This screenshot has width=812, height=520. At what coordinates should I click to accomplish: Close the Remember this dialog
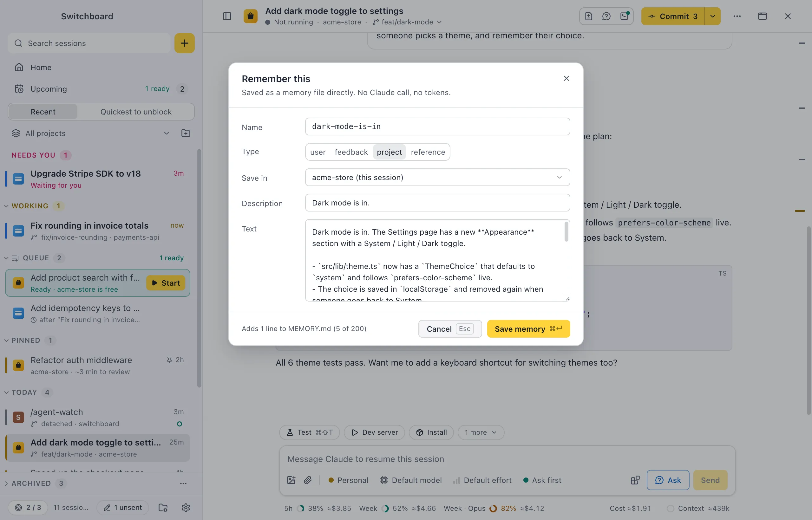pos(566,78)
